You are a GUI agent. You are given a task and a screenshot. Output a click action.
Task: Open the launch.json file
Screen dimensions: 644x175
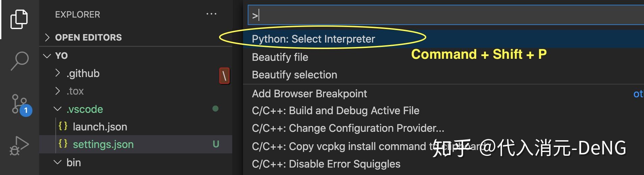point(100,127)
